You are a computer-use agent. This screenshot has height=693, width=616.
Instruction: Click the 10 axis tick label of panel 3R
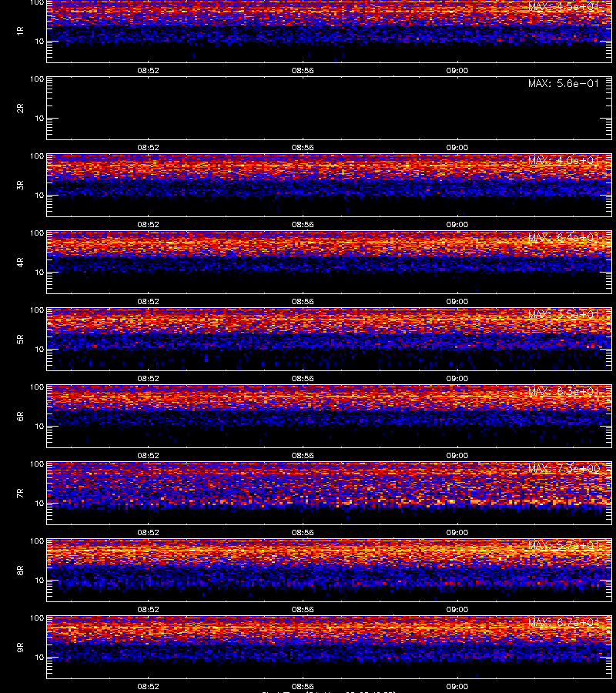39,196
